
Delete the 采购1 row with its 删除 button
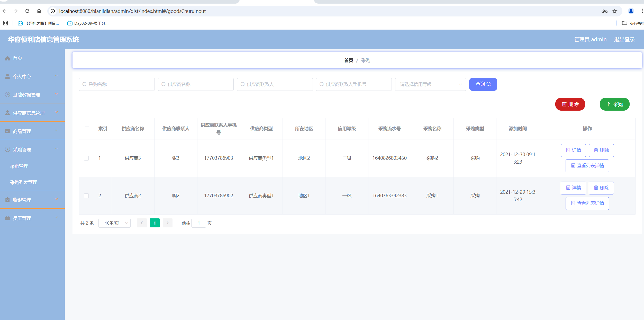click(601, 188)
